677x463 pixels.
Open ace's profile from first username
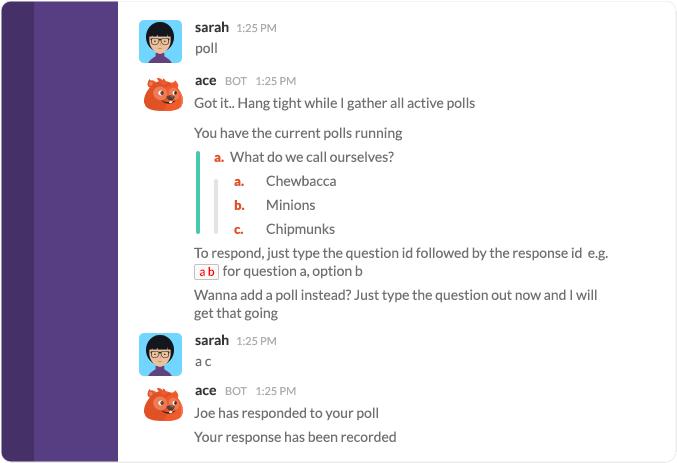coord(206,81)
